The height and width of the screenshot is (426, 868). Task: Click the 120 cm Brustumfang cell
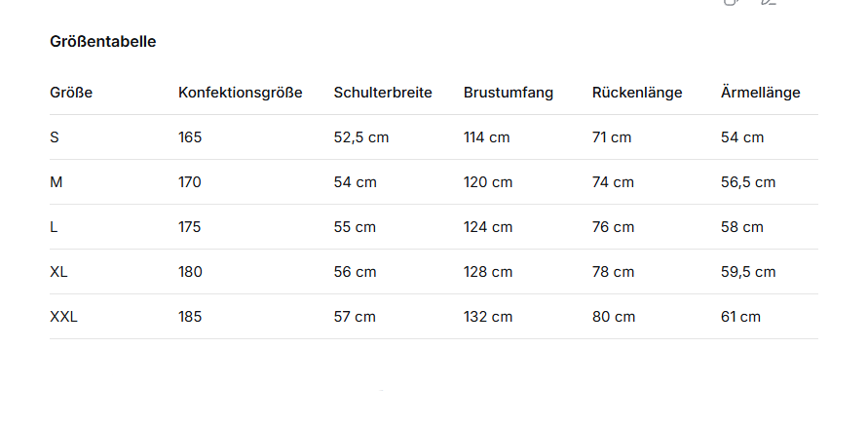coord(488,182)
